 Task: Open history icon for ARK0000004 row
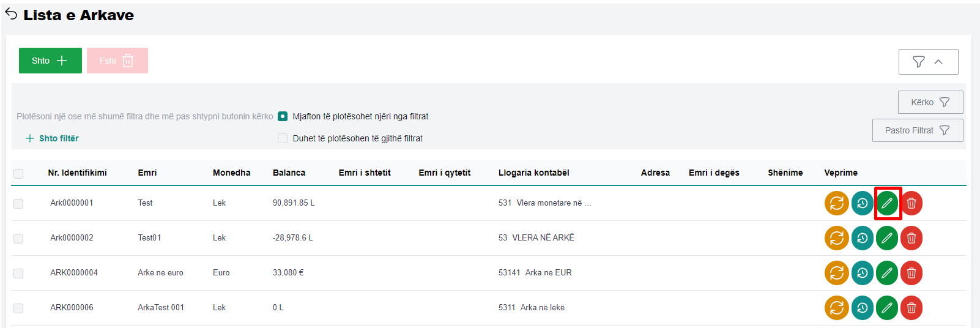862,273
